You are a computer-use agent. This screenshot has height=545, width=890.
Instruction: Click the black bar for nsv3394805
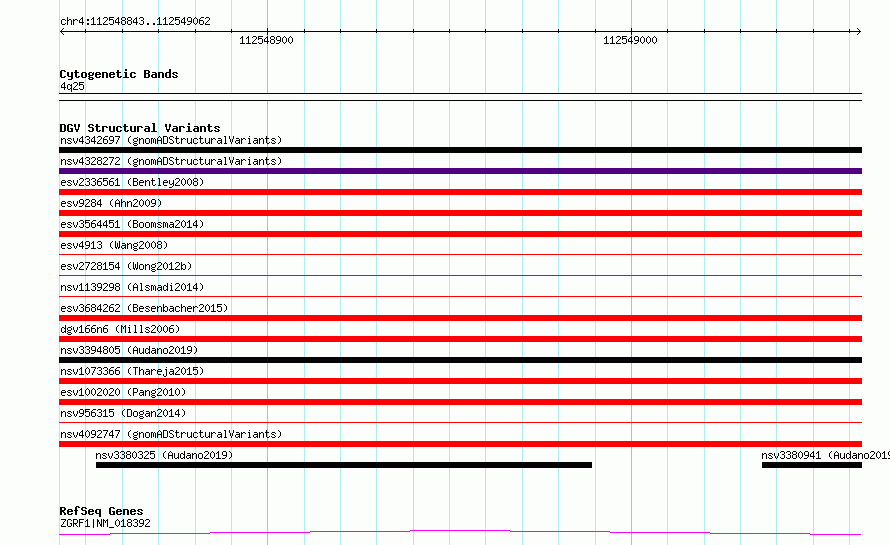point(460,360)
